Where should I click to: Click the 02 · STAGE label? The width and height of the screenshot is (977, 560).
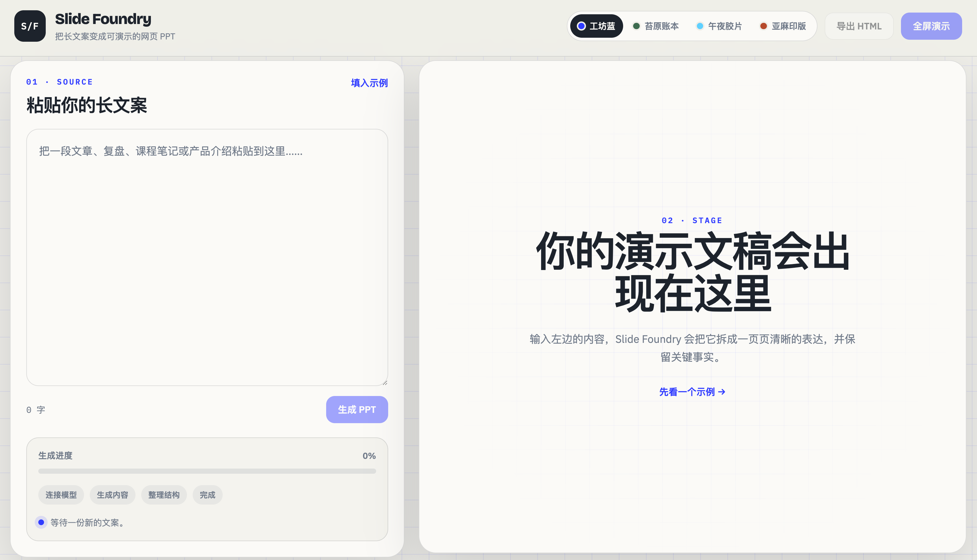(x=692, y=220)
